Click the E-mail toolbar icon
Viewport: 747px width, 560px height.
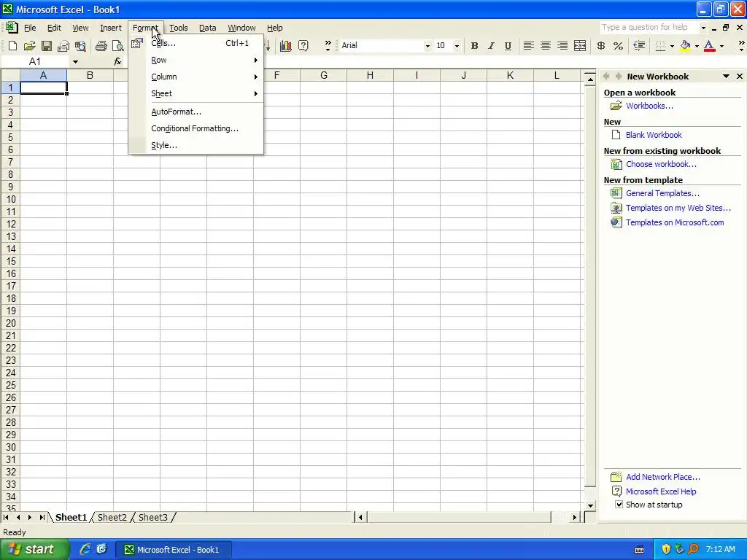[63, 46]
